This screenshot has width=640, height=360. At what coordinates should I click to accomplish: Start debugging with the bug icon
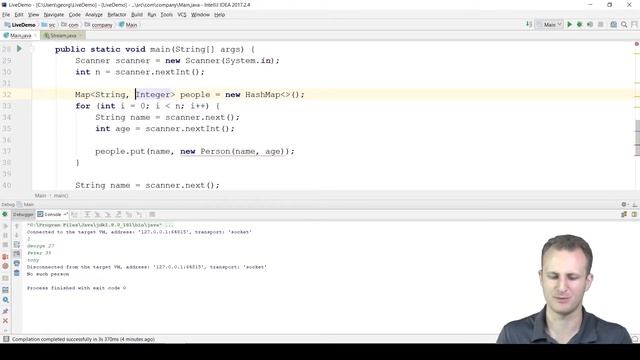pyautogui.click(x=579, y=25)
